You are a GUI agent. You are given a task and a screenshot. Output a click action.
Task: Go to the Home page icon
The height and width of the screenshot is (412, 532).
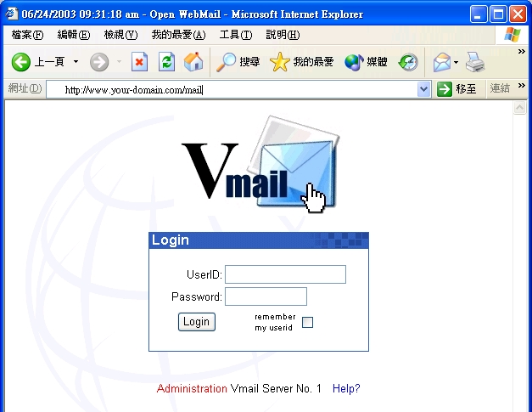193,62
